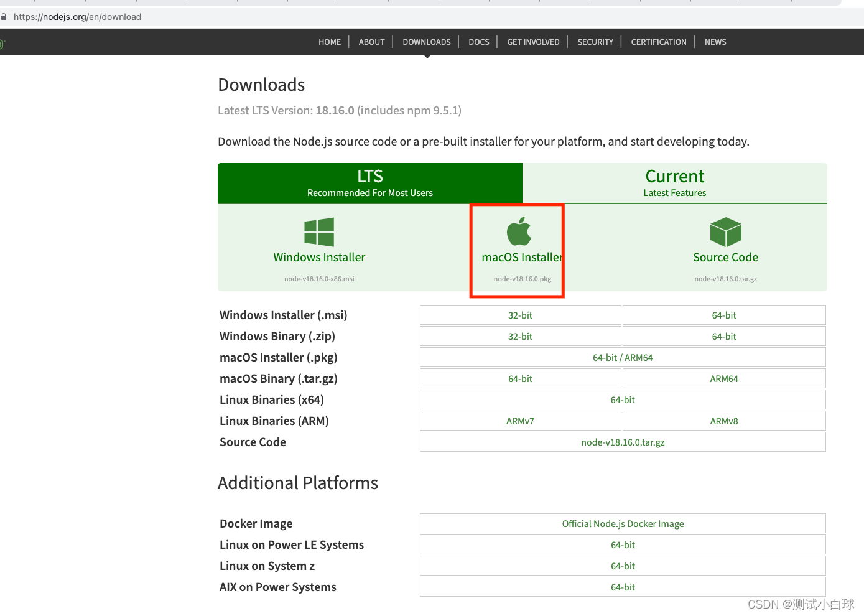Open the Official Node.js Docker Image link
Image resolution: width=864 pixels, height=616 pixels.
click(623, 523)
